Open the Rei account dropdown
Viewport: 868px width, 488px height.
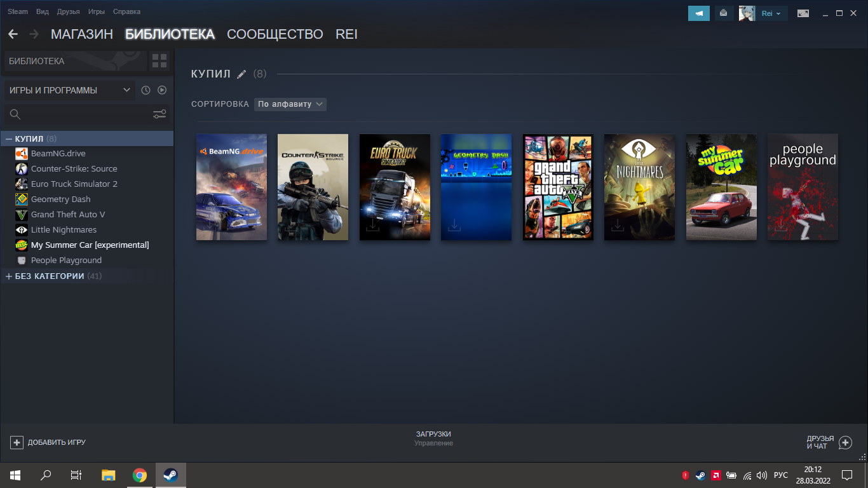pyautogui.click(x=771, y=13)
